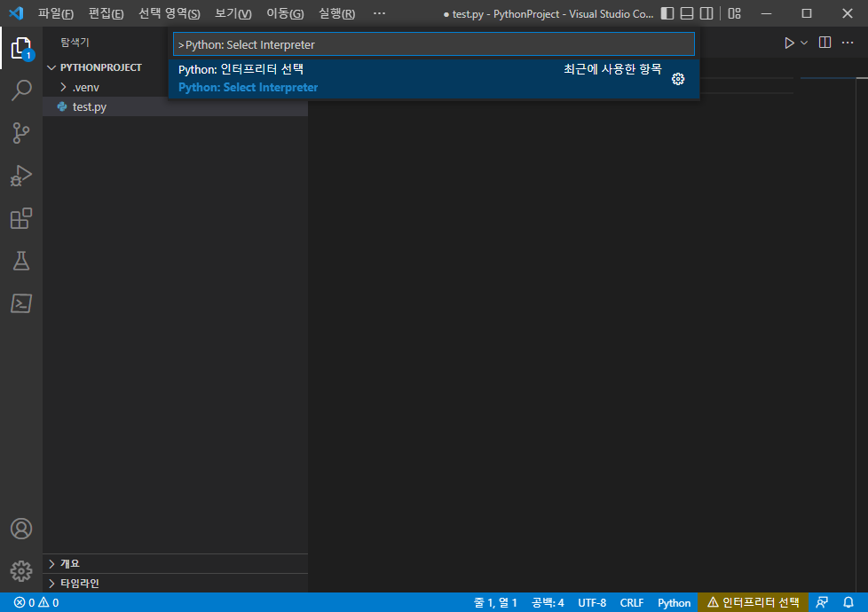Image resolution: width=868 pixels, height=612 pixels.
Task: Click the 인터프리터 선택 warning in status bar
Action: (753, 602)
